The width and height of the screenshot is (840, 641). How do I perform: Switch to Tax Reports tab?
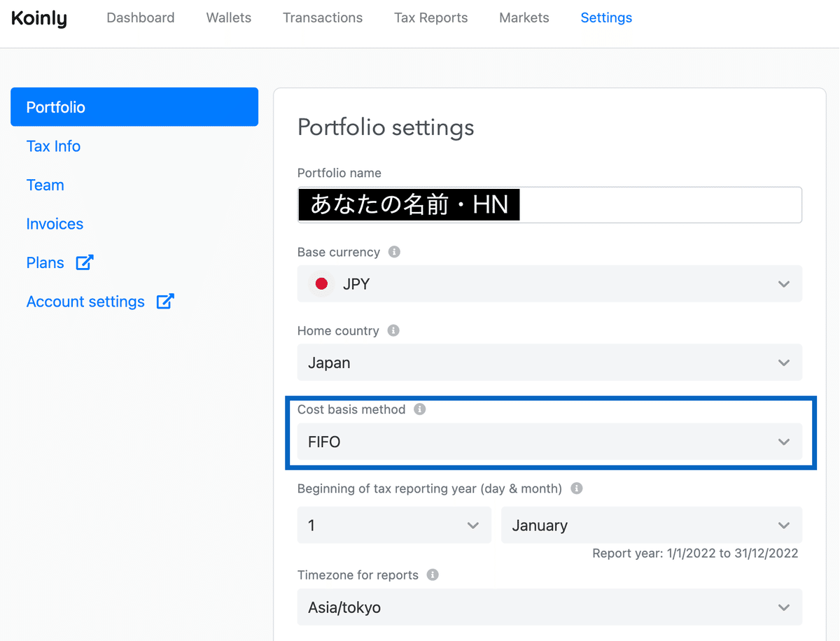(431, 18)
